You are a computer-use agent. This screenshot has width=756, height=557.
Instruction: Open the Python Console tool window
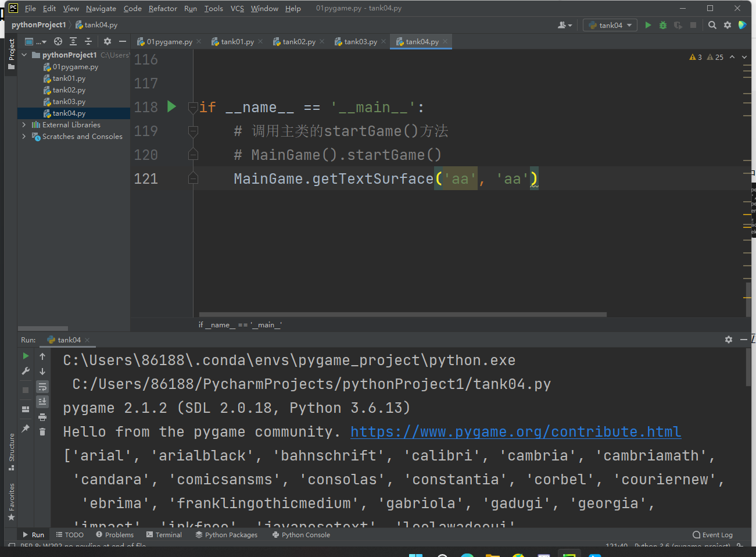click(x=301, y=534)
